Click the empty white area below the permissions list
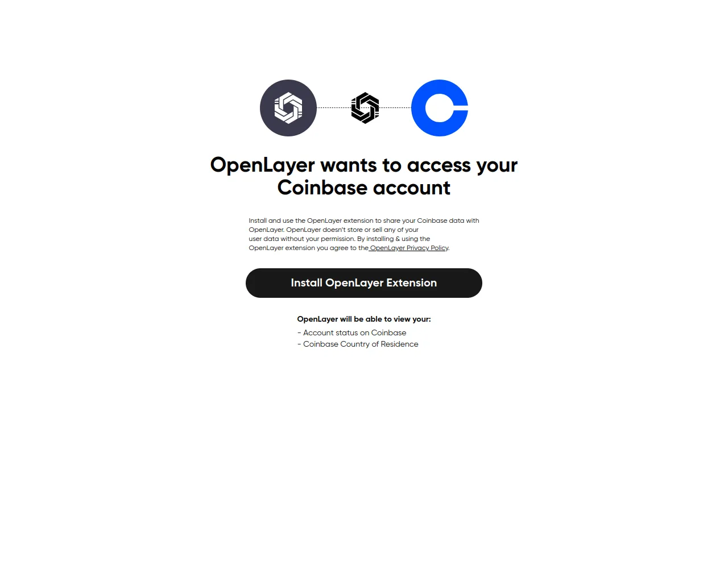728x582 pixels. point(364,455)
